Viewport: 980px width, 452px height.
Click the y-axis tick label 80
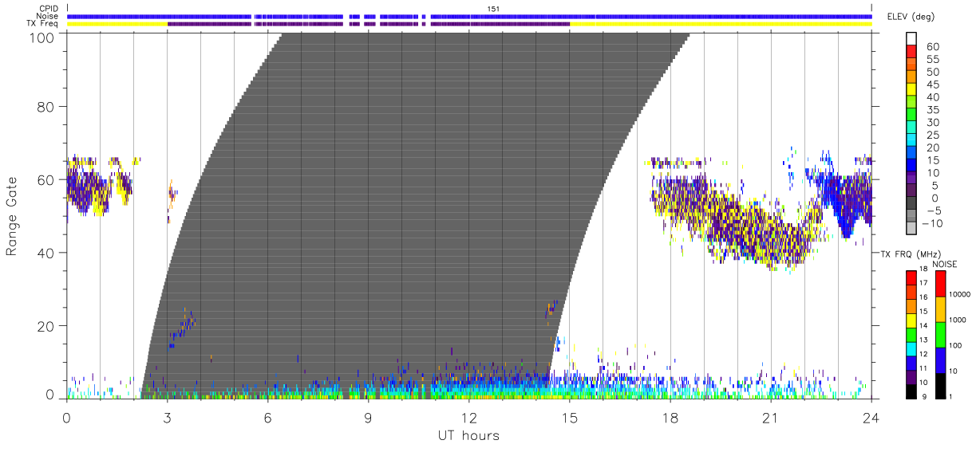pos(47,106)
